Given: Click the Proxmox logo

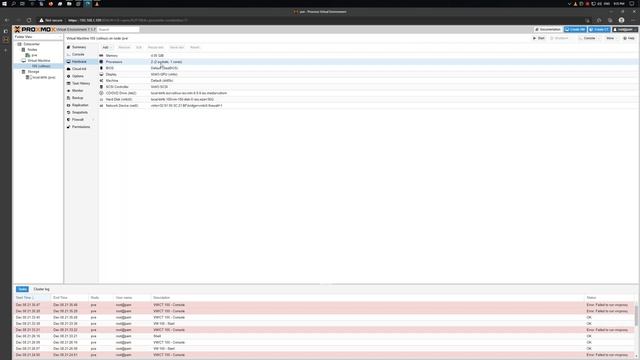Looking at the screenshot, I should 35,29.
